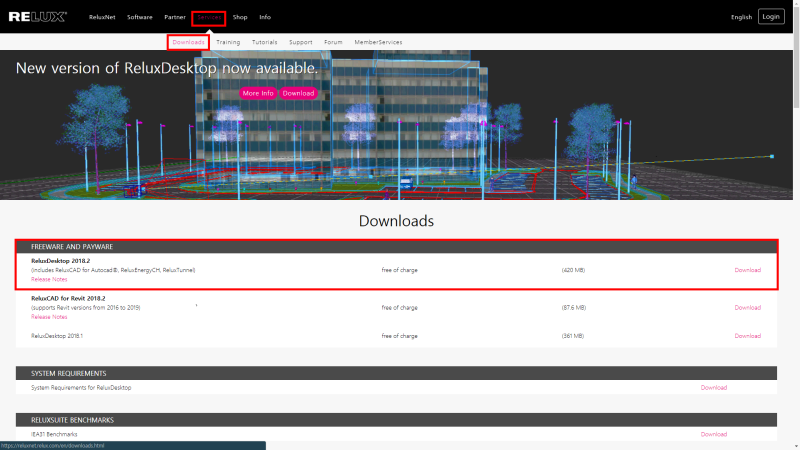
Task: Click the More Info banner button
Action: tap(258, 93)
